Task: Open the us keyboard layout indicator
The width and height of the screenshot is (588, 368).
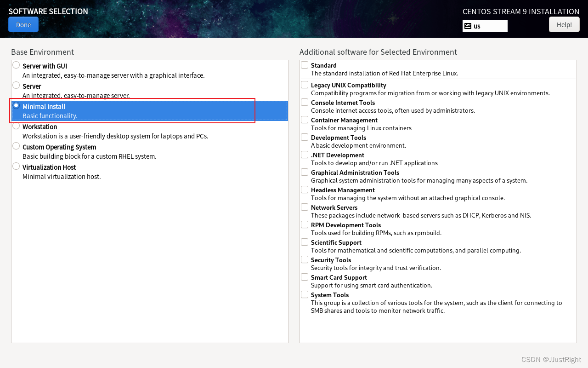Action: click(x=485, y=26)
